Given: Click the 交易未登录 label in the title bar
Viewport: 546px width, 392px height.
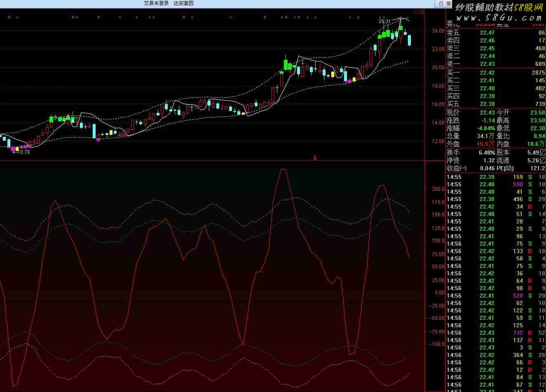Looking at the screenshot, I should [x=156, y=3].
